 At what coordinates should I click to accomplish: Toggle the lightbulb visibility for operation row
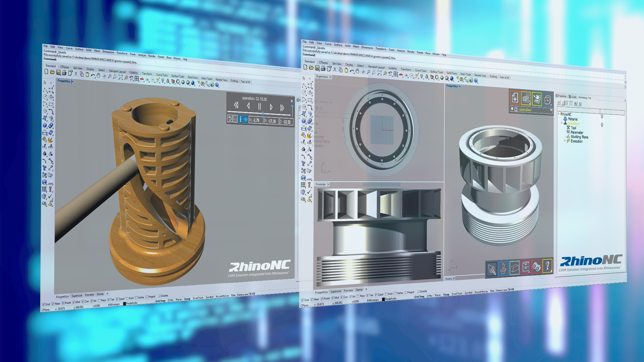[x=602, y=125]
